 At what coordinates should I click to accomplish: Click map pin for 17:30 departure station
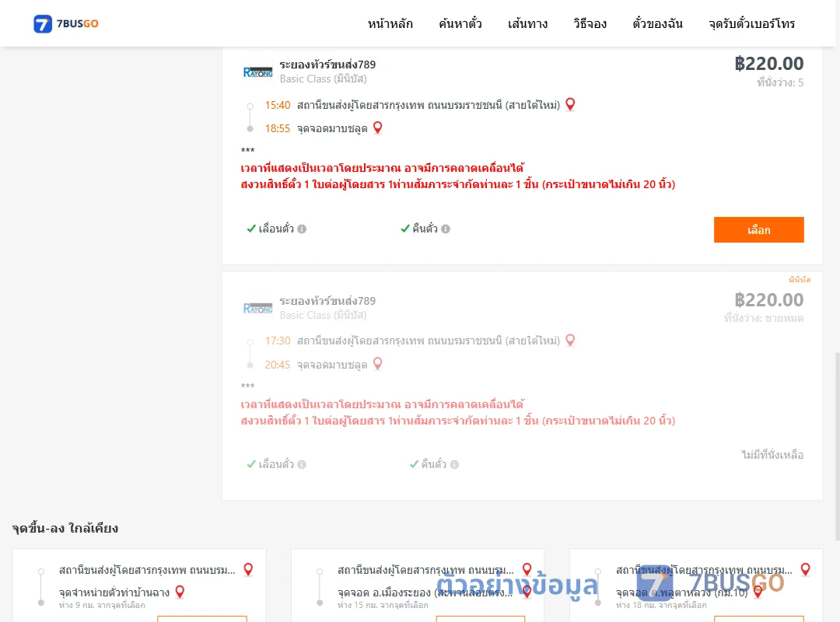(570, 341)
